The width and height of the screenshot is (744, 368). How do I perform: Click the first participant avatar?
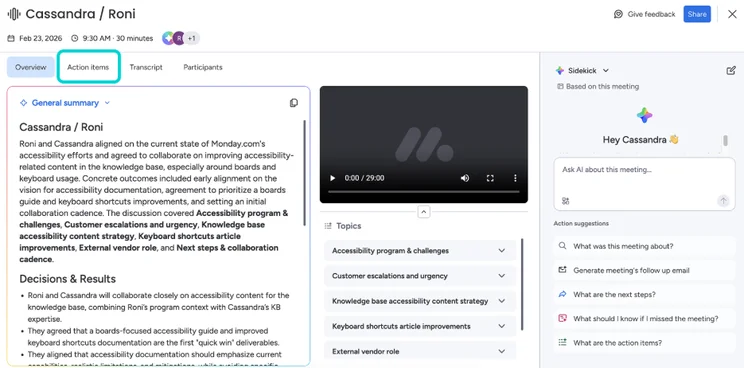pos(167,38)
